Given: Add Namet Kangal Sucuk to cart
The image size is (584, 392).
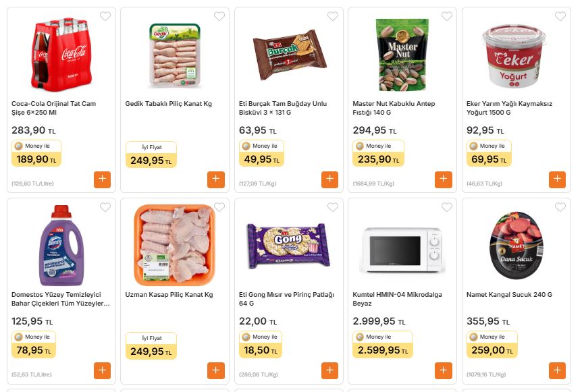Looking at the screenshot, I should click(557, 370).
